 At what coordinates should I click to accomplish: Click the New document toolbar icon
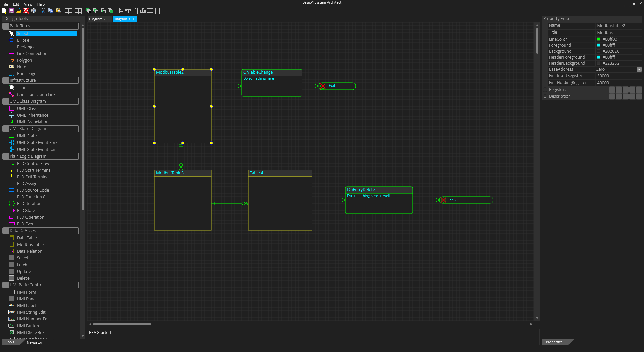pos(4,11)
